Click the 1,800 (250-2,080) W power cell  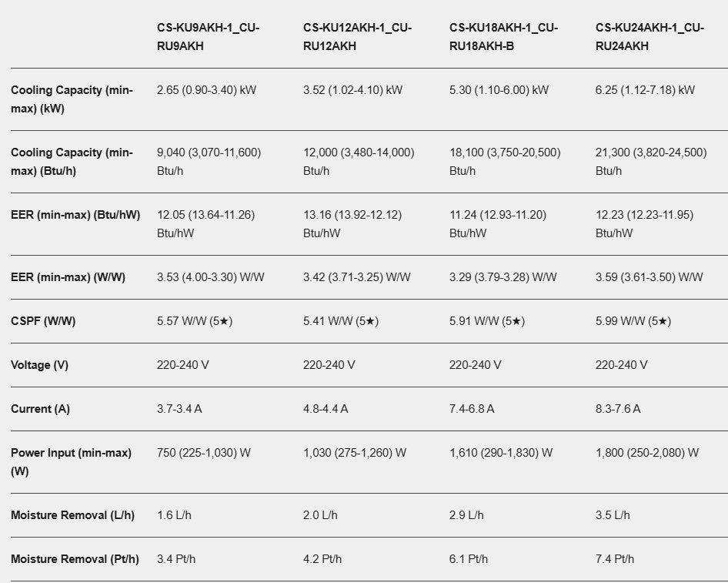click(x=647, y=453)
